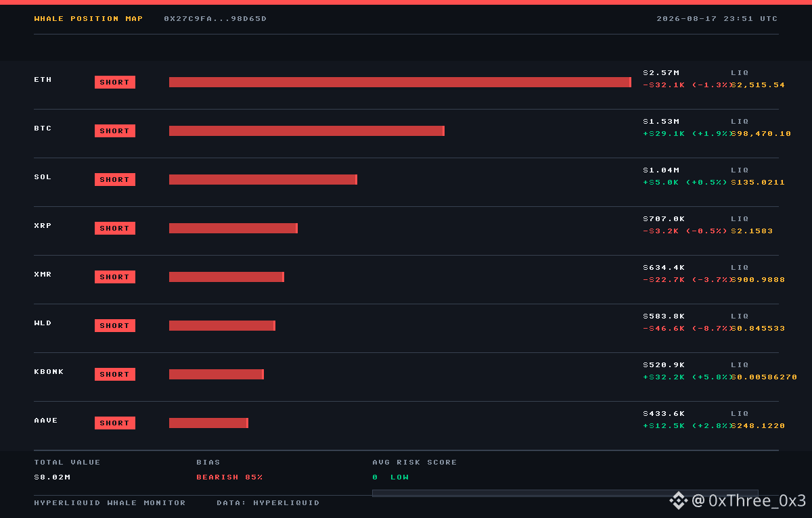
Task: Select KBONK liquidation price $0.00586270
Action: [x=764, y=377]
